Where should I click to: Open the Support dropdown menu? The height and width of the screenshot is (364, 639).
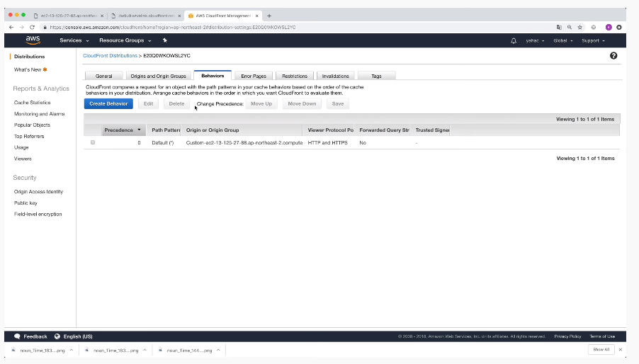coord(593,40)
